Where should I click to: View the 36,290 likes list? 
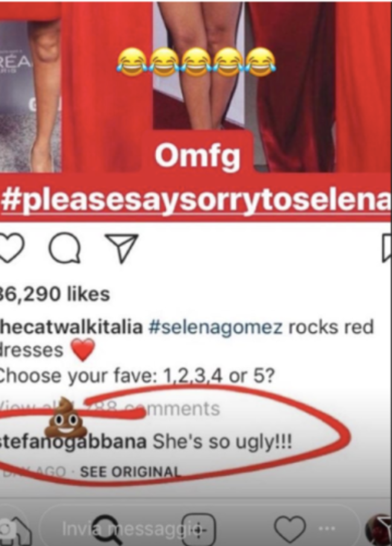[x=55, y=294]
